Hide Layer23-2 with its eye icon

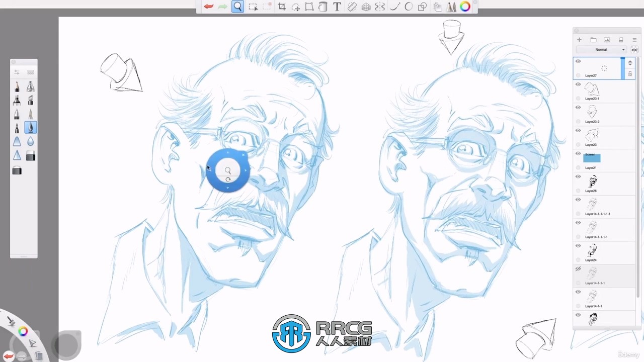(578, 108)
